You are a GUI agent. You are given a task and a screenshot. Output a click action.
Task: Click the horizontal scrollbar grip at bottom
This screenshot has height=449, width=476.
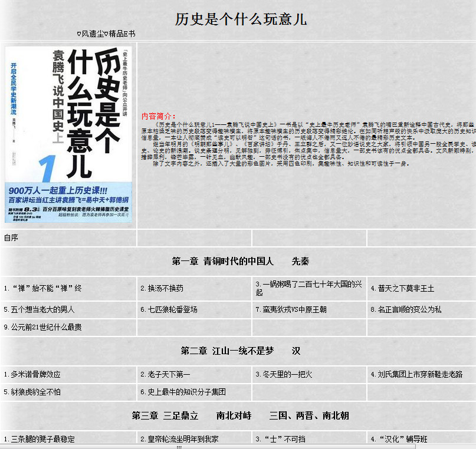[x=179, y=447]
